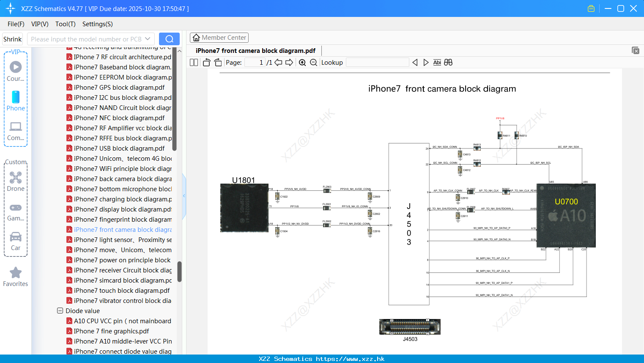Click the www.xzz.hk link in status bar
Screen dimensions: 644x363
(x=350, y=359)
